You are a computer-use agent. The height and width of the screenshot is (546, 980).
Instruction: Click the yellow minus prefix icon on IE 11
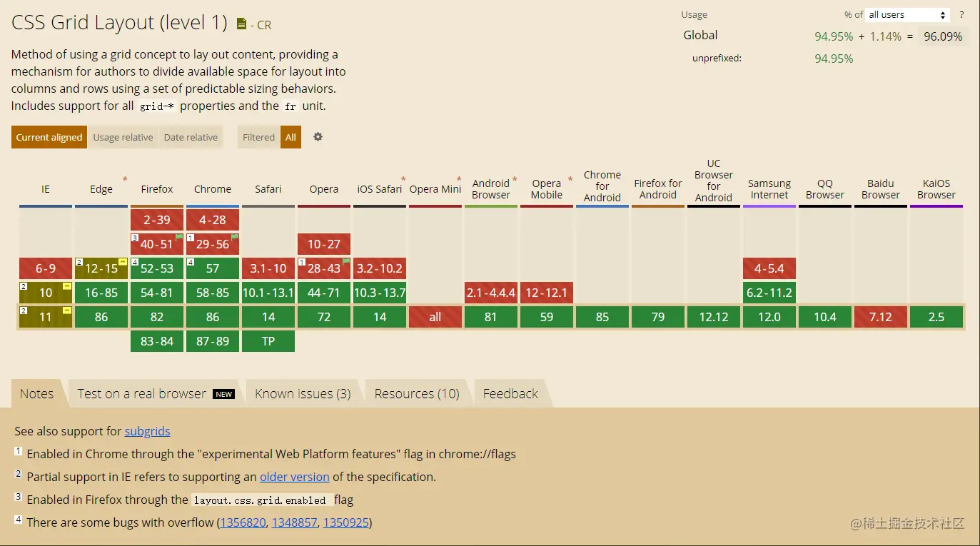(x=67, y=310)
